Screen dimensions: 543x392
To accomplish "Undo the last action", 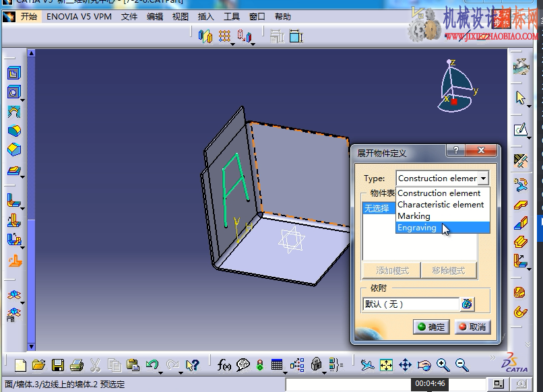I will click(152, 364).
